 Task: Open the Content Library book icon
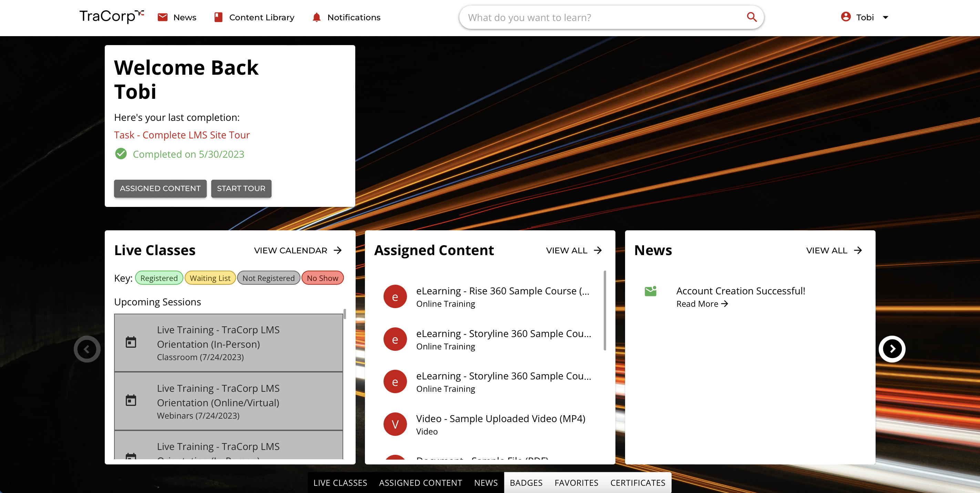tap(218, 17)
